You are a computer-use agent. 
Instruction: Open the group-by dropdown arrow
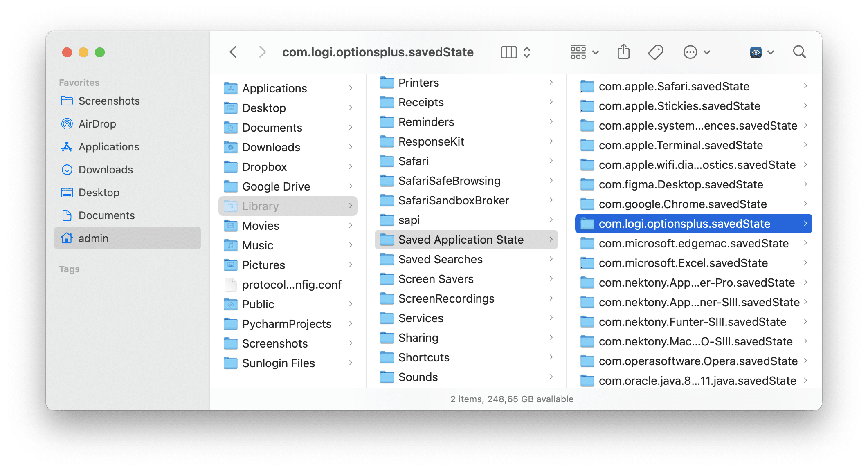[596, 52]
